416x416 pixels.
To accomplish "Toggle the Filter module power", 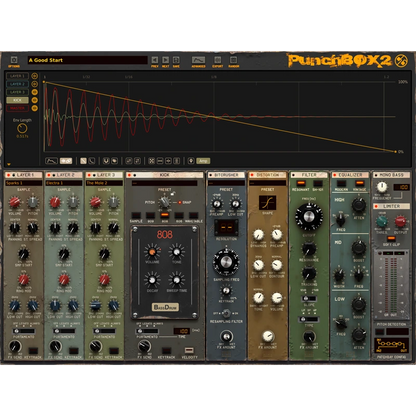I will pos(293,175).
